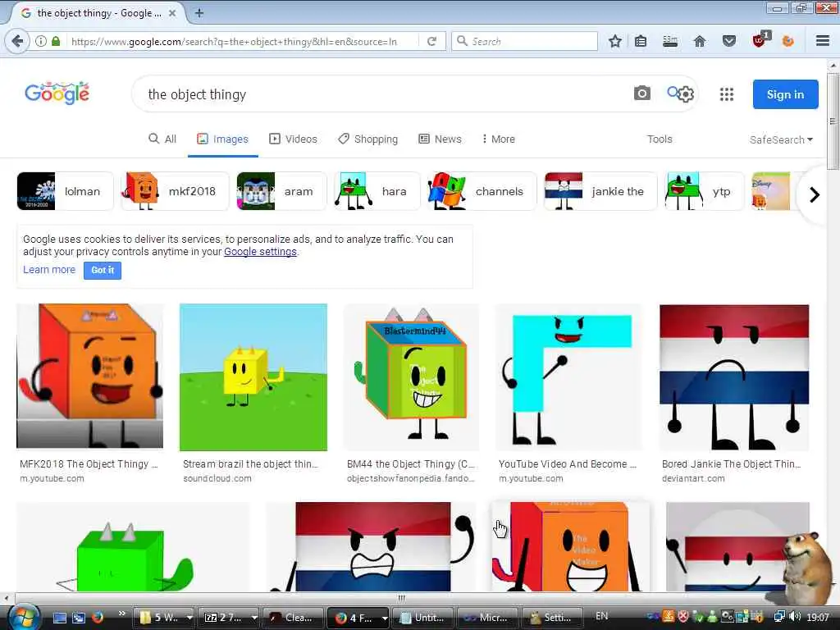The width and height of the screenshot is (840, 630).
Task: Open the cyan YouTube Video And Become image
Action: coord(568,377)
